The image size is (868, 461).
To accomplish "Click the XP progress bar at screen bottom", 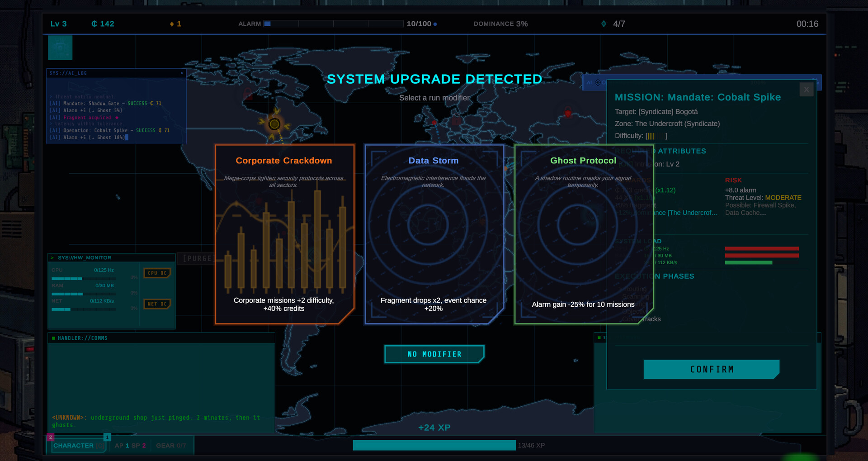I will (434, 445).
